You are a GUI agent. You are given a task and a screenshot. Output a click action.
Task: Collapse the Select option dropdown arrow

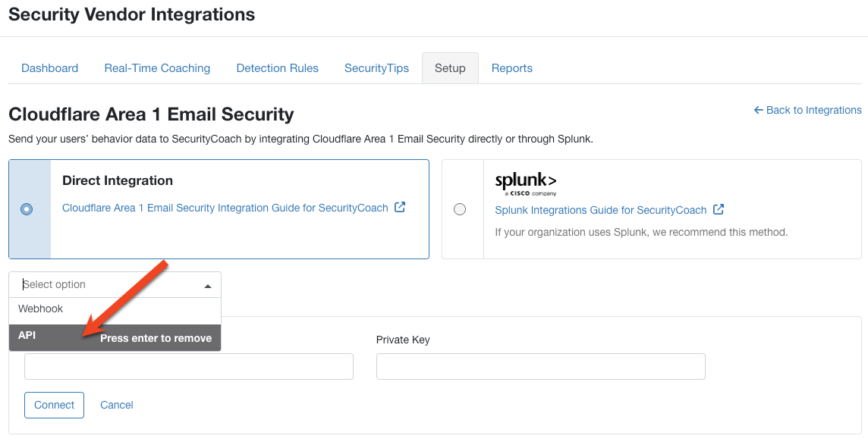tap(208, 286)
